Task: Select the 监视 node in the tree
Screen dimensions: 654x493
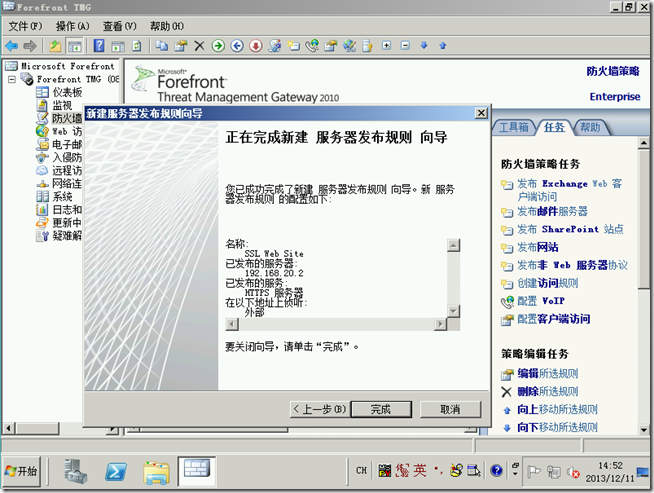Action: pos(62,106)
